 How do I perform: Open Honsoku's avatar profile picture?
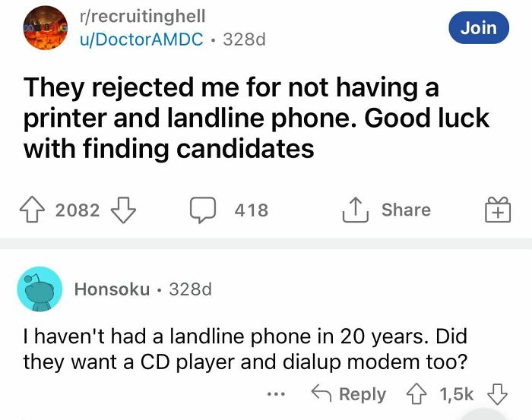click(x=40, y=289)
